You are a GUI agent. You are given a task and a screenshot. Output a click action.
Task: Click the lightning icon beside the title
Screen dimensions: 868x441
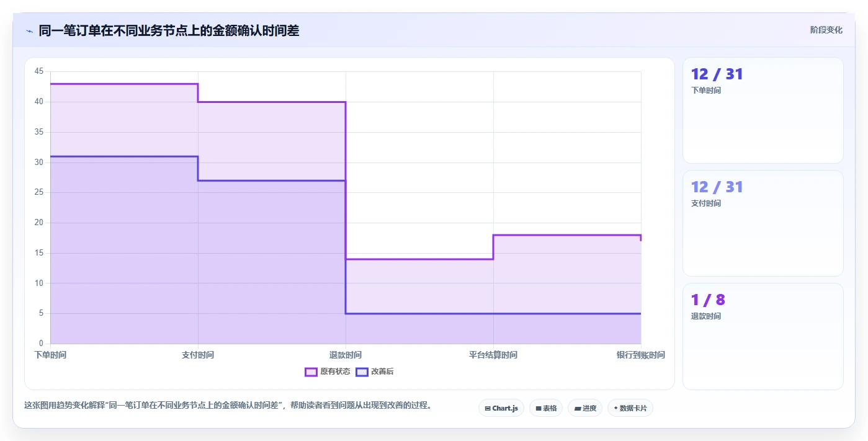29,31
